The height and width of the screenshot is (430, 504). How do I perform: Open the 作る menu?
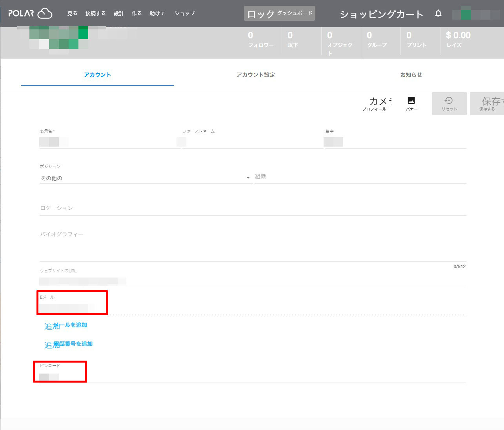(x=136, y=13)
